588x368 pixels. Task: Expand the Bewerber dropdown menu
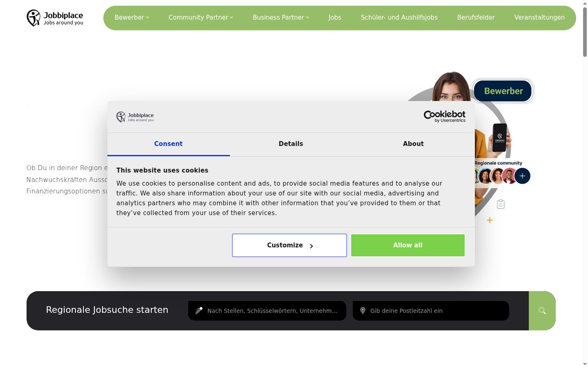coord(131,18)
